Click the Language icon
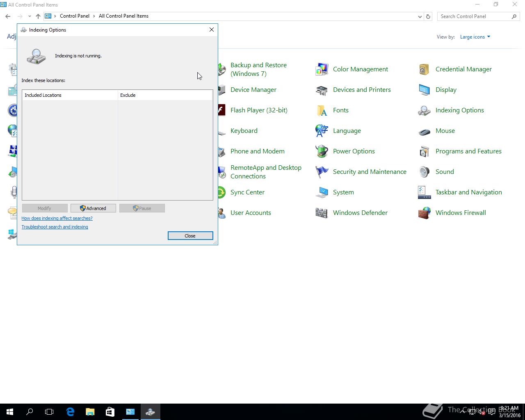Viewport: 525px width, 420px height. click(x=322, y=131)
